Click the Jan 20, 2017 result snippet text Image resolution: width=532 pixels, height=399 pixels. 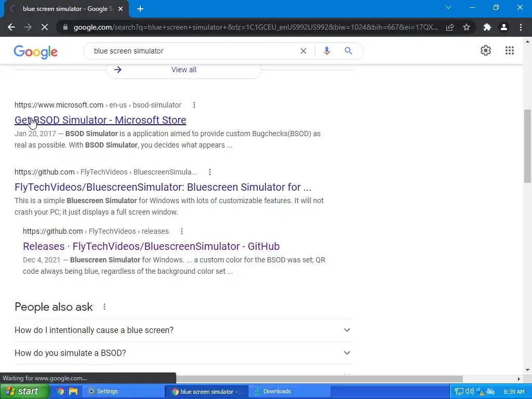click(168, 139)
